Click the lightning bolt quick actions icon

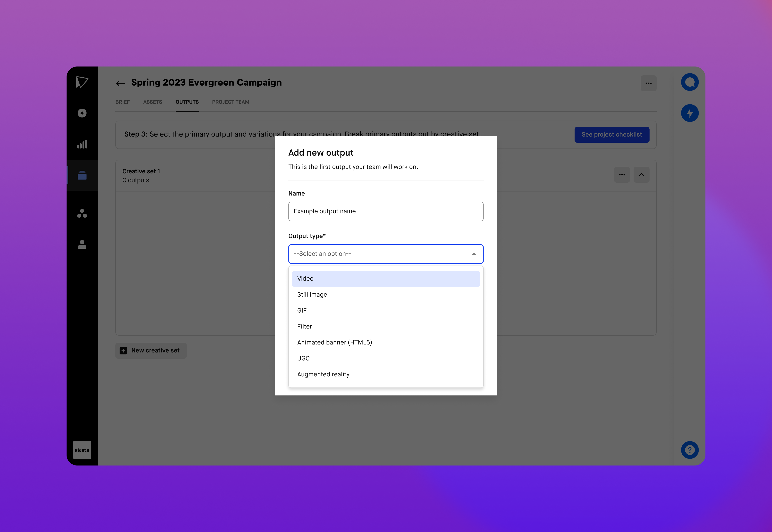click(690, 113)
